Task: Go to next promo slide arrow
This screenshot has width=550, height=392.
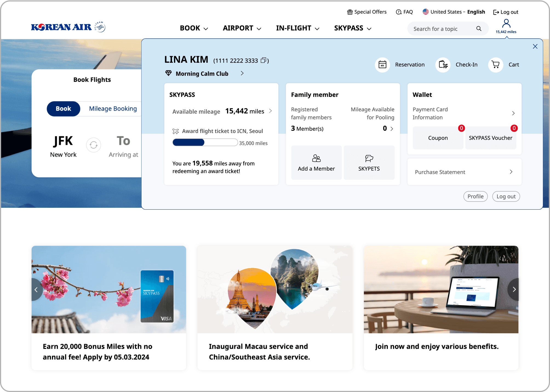Action: 513,289
